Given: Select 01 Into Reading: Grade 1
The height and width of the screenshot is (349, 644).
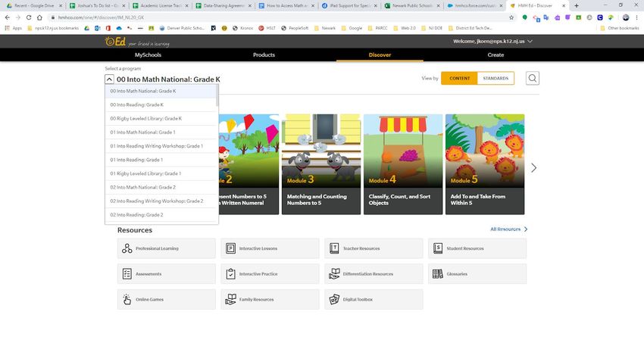Looking at the screenshot, I should [161, 160].
